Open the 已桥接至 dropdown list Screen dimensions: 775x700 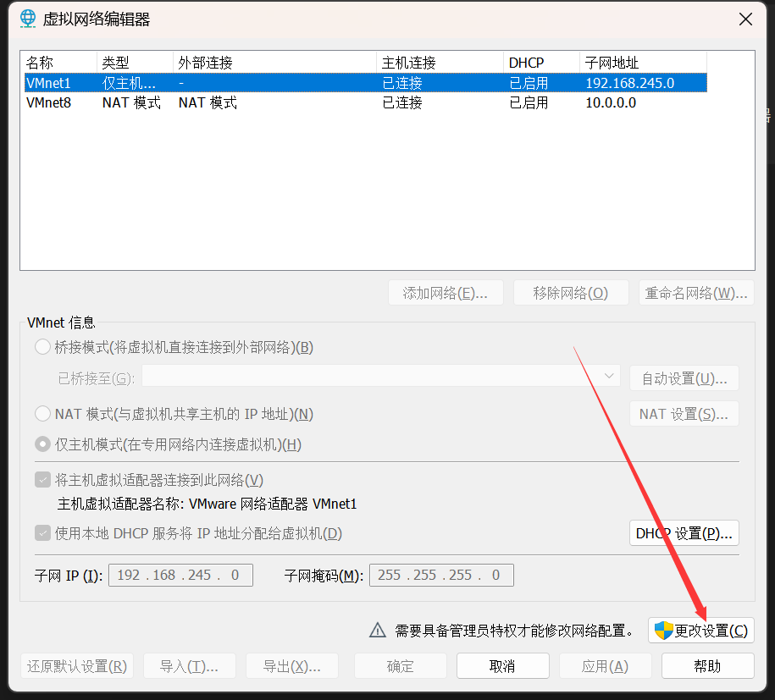(x=381, y=378)
